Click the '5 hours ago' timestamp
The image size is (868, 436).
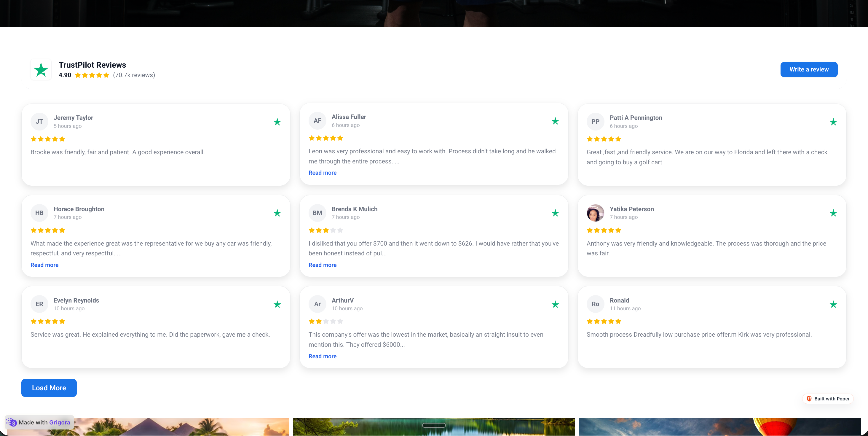click(x=67, y=126)
